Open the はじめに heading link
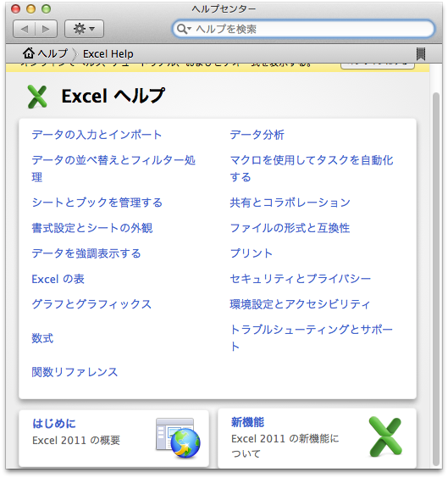Viewport: 448px width, 478px height. pyautogui.click(x=54, y=423)
